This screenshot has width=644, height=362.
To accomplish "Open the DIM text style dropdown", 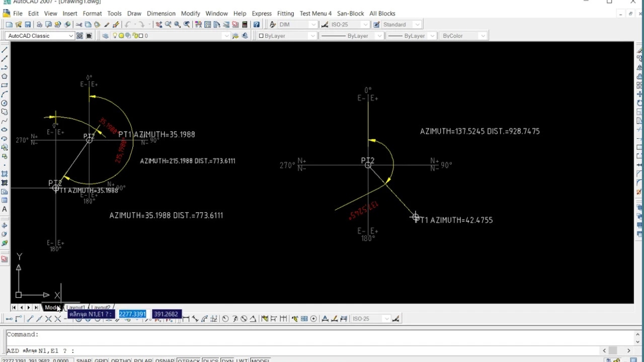I will (297, 25).
